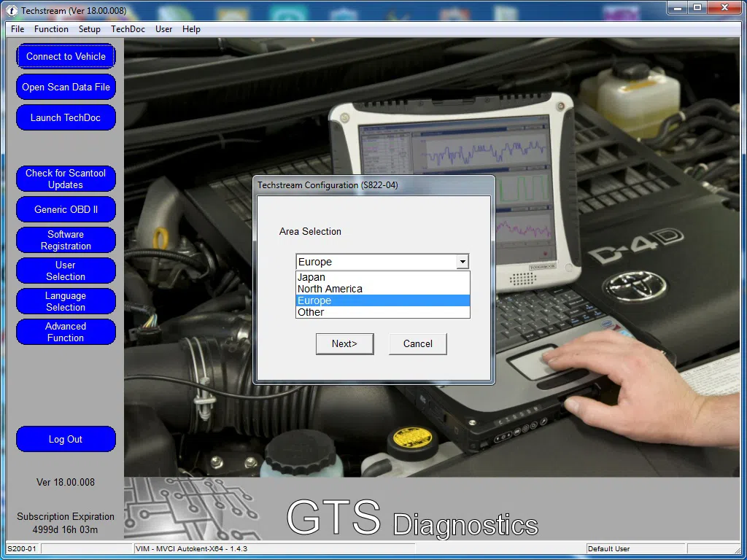Open Language Selection from sidebar
The height and width of the screenshot is (560, 747).
66,301
